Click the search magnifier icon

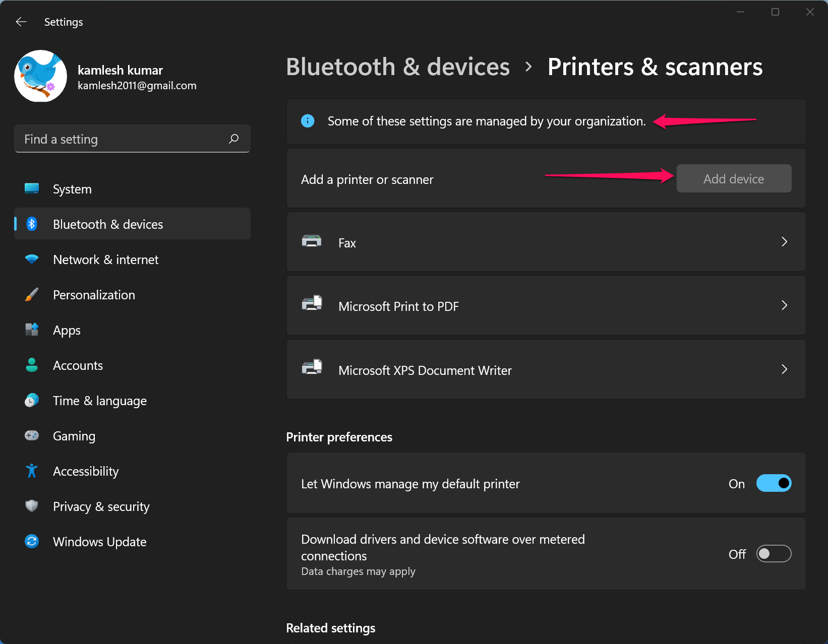(x=233, y=139)
